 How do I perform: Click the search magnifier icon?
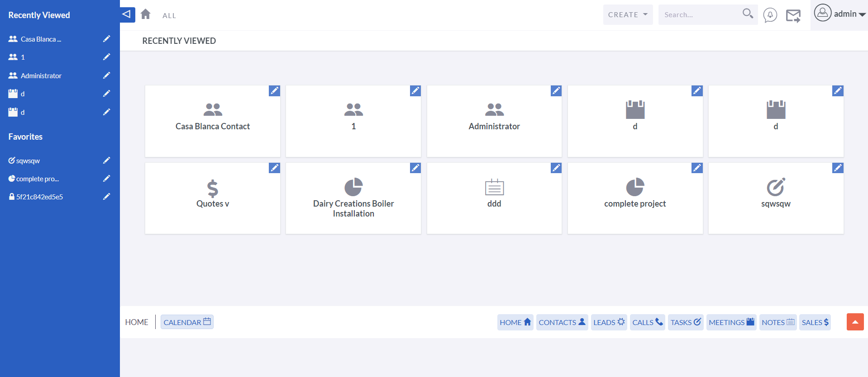coord(748,14)
